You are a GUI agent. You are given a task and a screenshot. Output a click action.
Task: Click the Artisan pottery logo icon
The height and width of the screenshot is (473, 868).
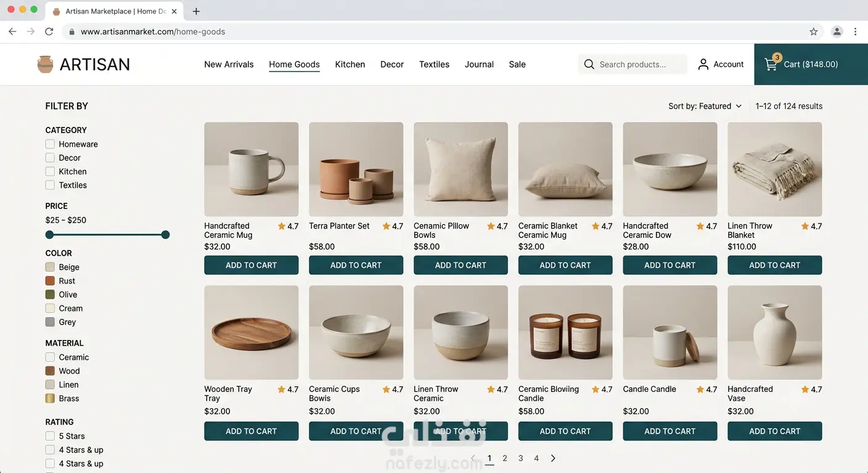click(x=45, y=64)
